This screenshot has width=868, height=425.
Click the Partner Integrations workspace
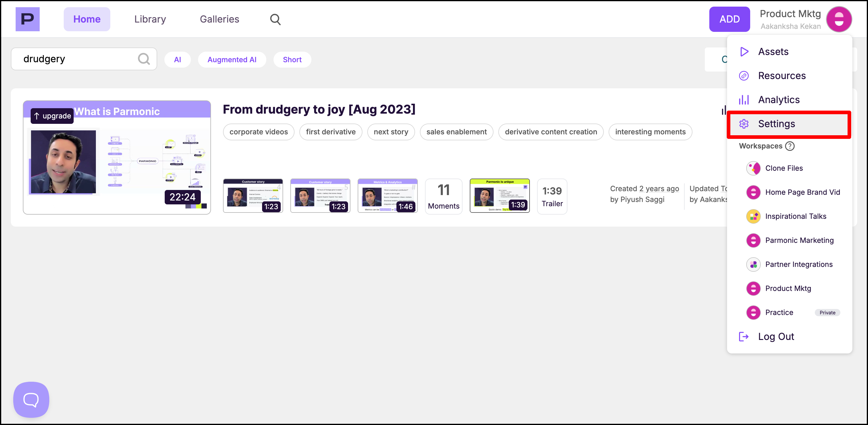coord(798,264)
